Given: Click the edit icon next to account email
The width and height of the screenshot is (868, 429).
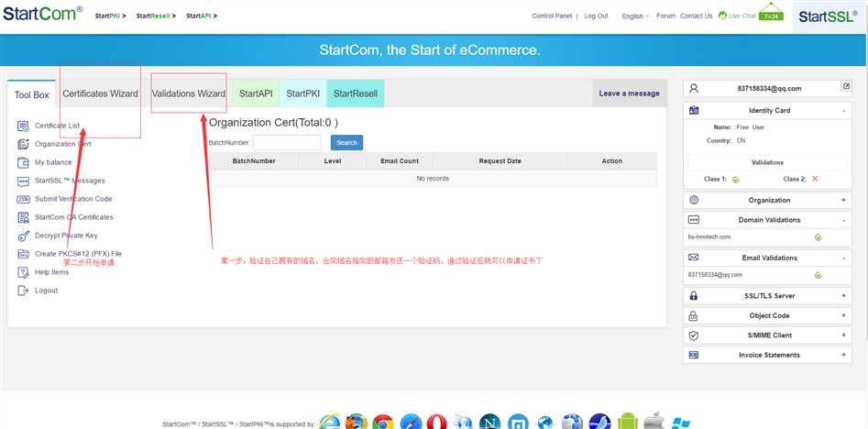Looking at the screenshot, I should tap(846, 86).
